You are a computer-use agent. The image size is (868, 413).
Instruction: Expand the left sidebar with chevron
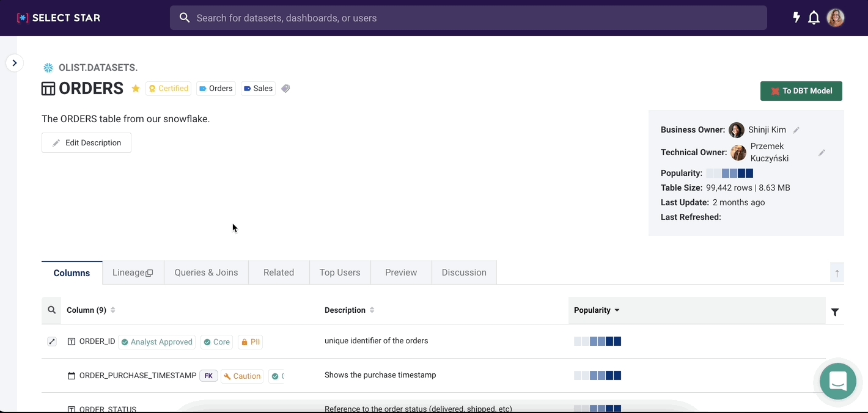click(x=15, y=63)
